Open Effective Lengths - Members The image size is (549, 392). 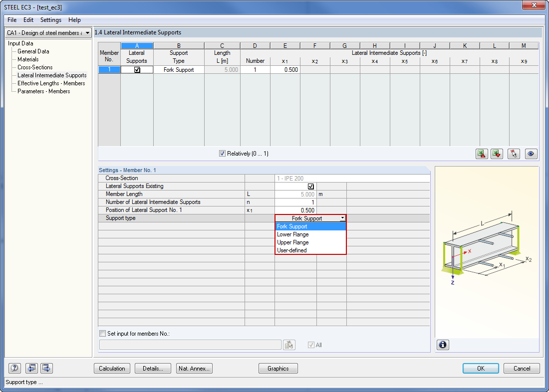pos(51,83)
